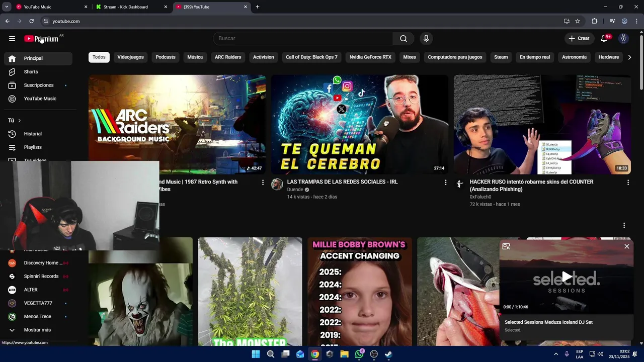Bookmark this page with star

pos(578,21)
